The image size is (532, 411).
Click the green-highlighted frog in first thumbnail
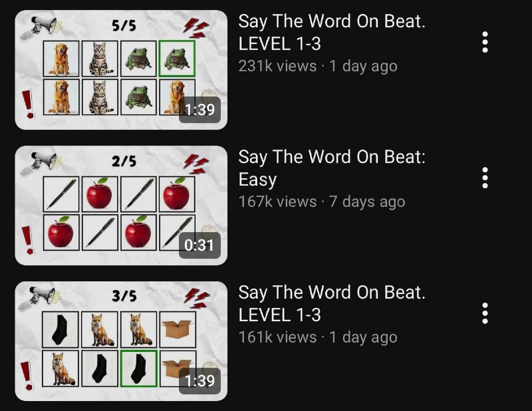click(177, 59)
